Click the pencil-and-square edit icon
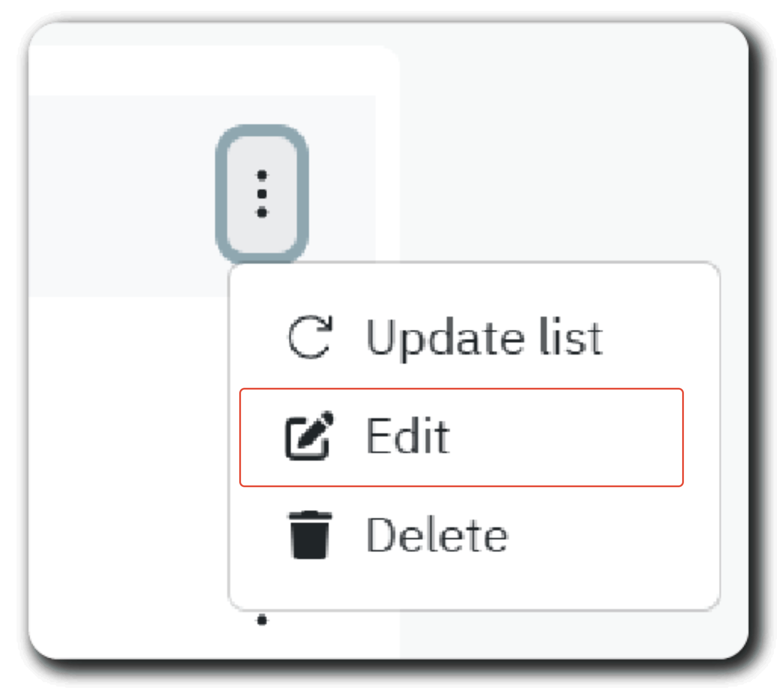Viewport: 777px width, 700px height. tap(309, 435)
